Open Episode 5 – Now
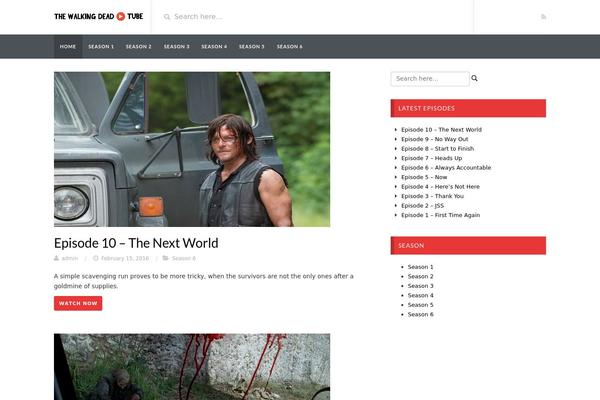Image resolution: width=600 pixels, height=400 pixels. pos(424,177)
